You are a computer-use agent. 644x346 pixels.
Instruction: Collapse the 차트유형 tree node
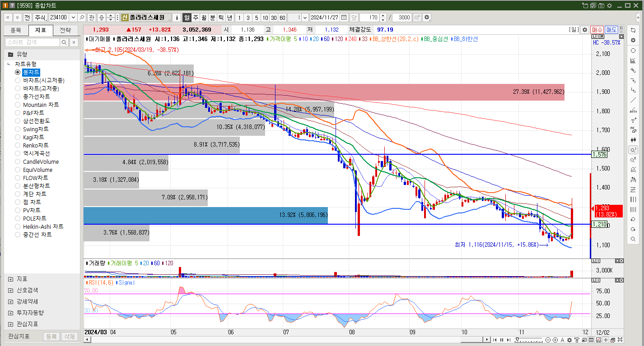click(9, 65)
